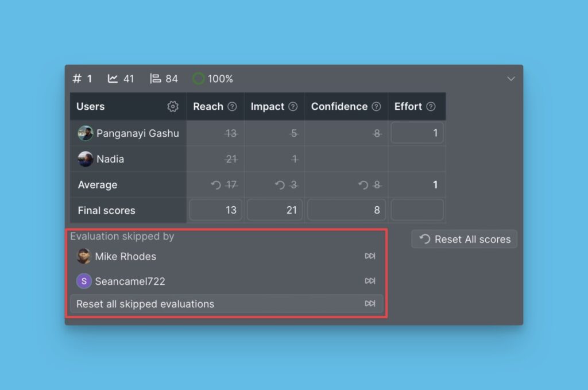This screenshot has width=588, height=390.
Task: Click the Final scores Reach input field
Action: [x=216, y=210]
